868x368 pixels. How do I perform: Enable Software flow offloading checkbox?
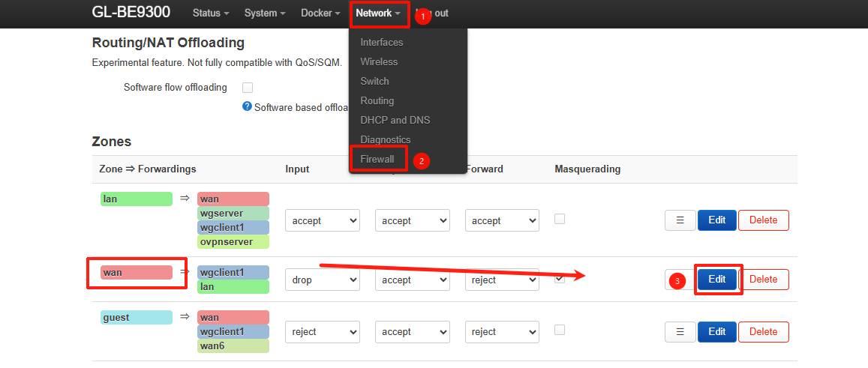click(x=248, y=88)
